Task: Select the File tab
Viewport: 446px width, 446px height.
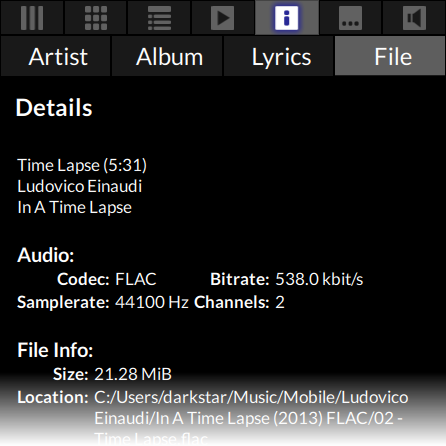Action: [x=390, y=56]
